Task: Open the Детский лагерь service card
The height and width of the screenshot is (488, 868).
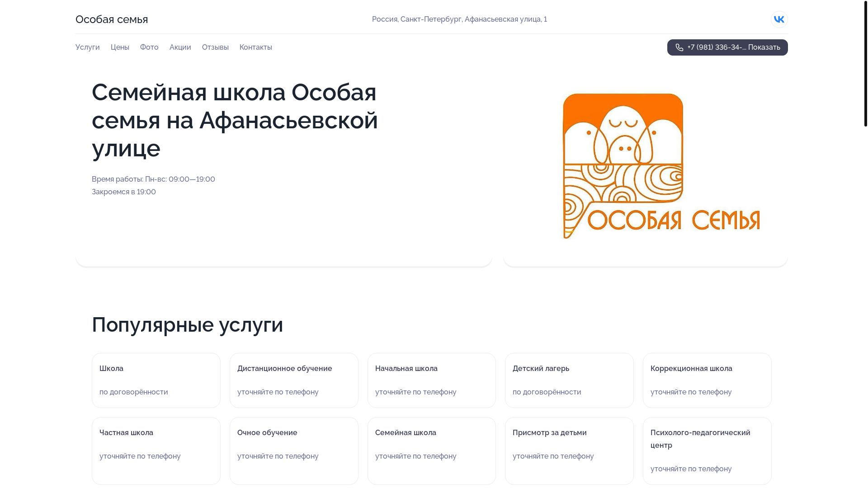Action: pos(569,380)
